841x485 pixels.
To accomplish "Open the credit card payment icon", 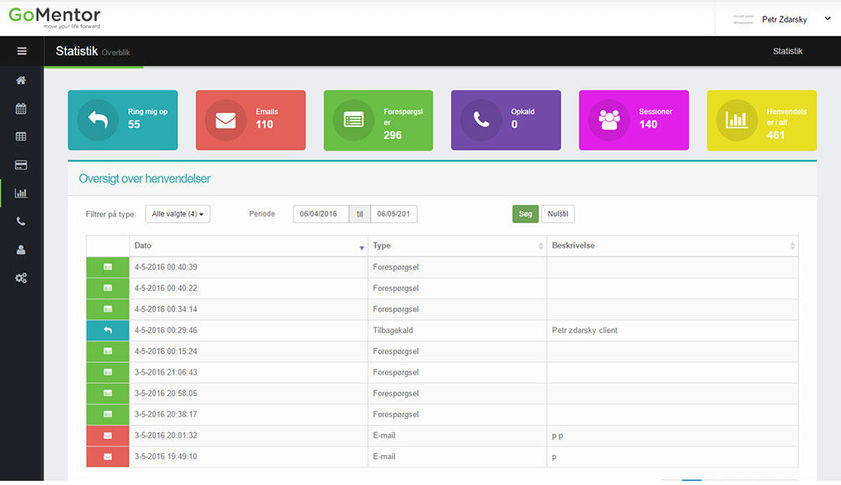I will pos(21,164).
